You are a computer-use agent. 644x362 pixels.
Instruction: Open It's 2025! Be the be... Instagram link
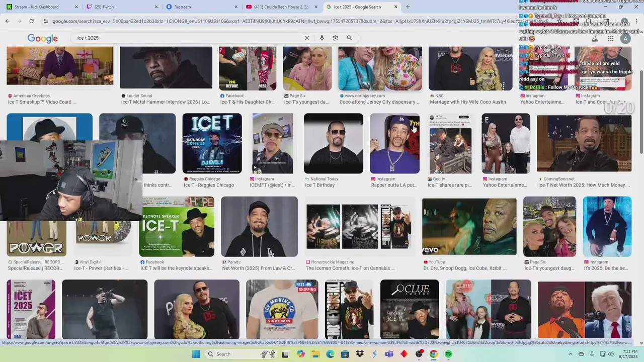(x=606, y=268)
